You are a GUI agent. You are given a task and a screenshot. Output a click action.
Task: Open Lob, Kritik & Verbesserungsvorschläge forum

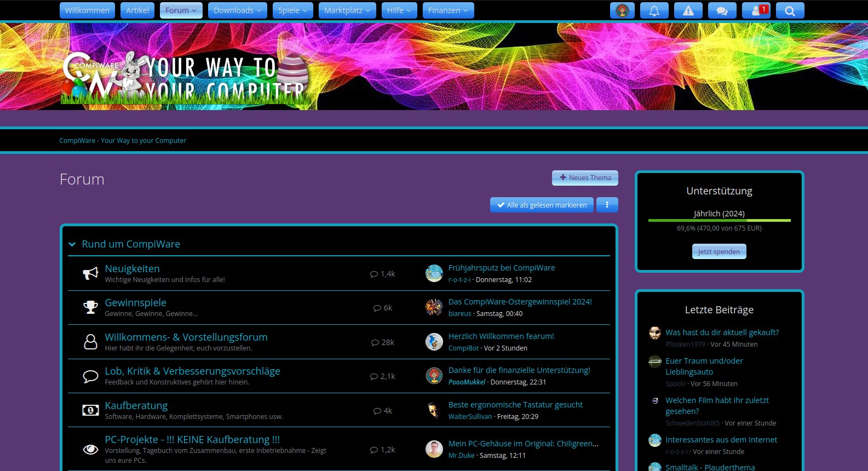192,371
